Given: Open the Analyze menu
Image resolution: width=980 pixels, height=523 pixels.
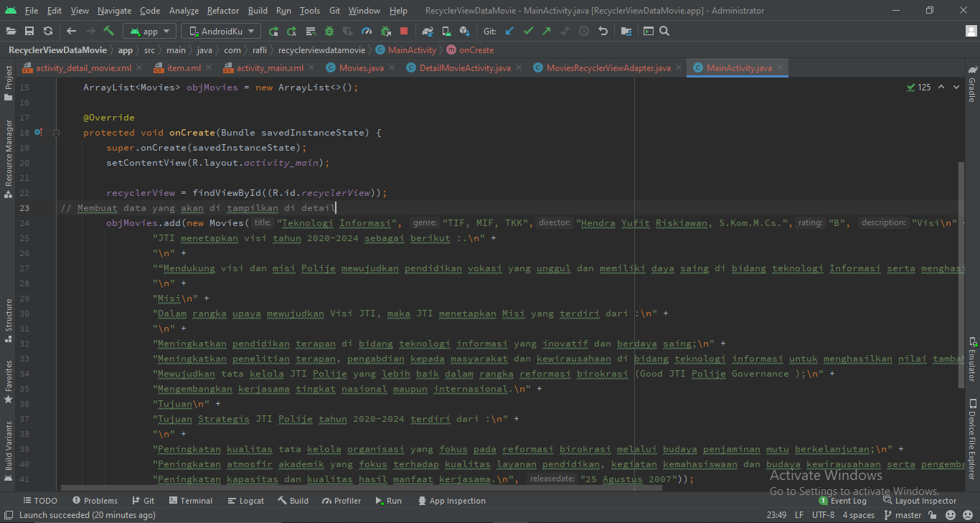Looking at the screenshot, I should click(x=184, y=11).
